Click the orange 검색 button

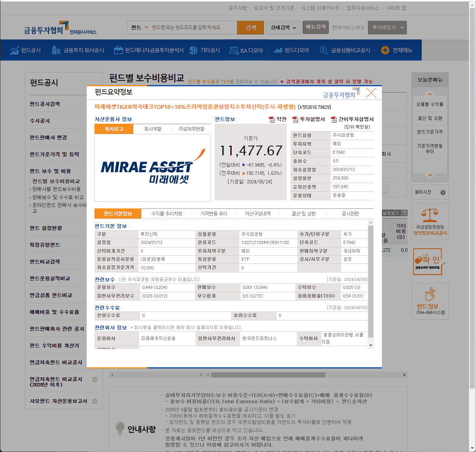(x=251, y=27)
